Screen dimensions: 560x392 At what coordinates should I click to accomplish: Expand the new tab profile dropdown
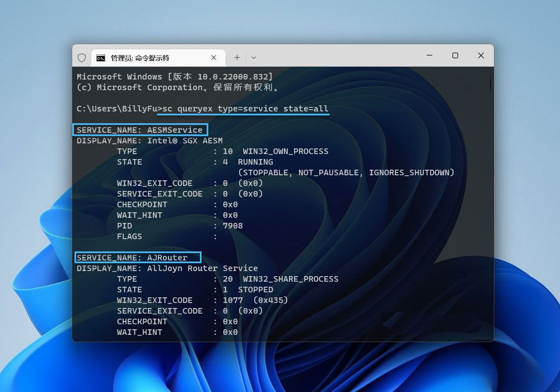254,58
